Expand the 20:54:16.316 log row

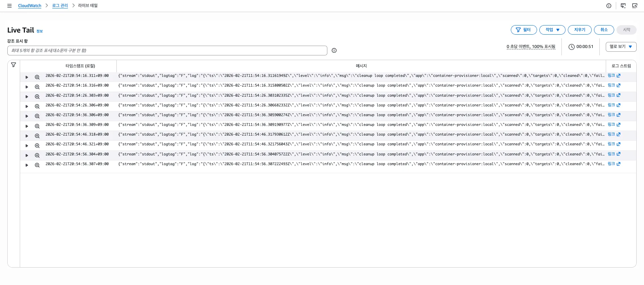point(27,87)
